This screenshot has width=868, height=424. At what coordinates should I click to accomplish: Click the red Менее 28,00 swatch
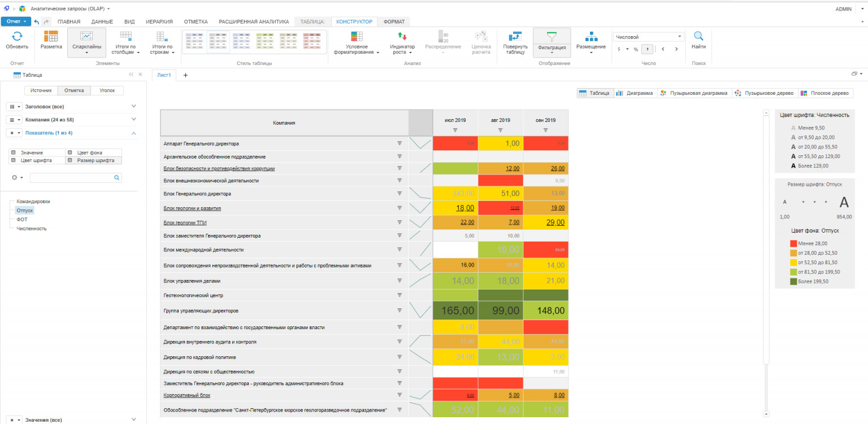[793, 243]
